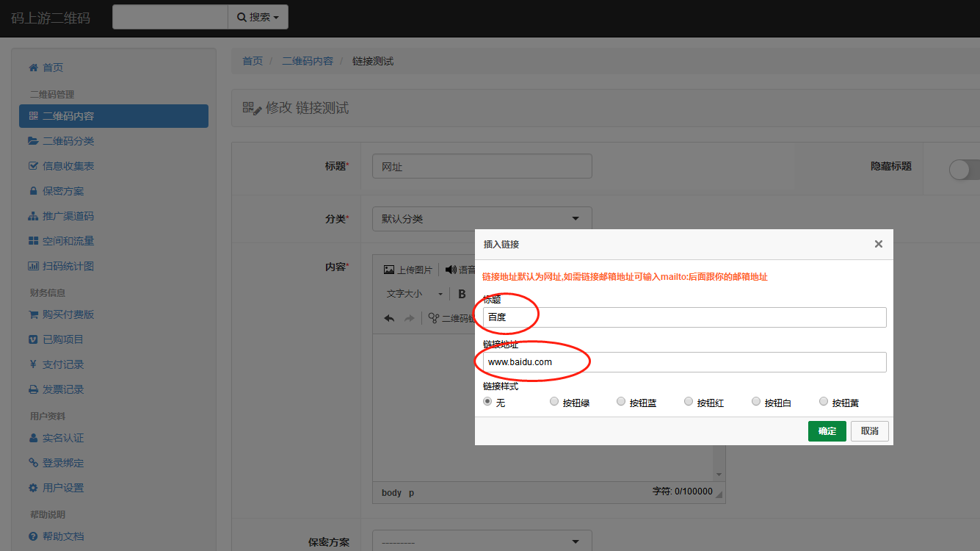Click the undo arrow in editor toolbar

pyautogui.click(x=390, y=318)
